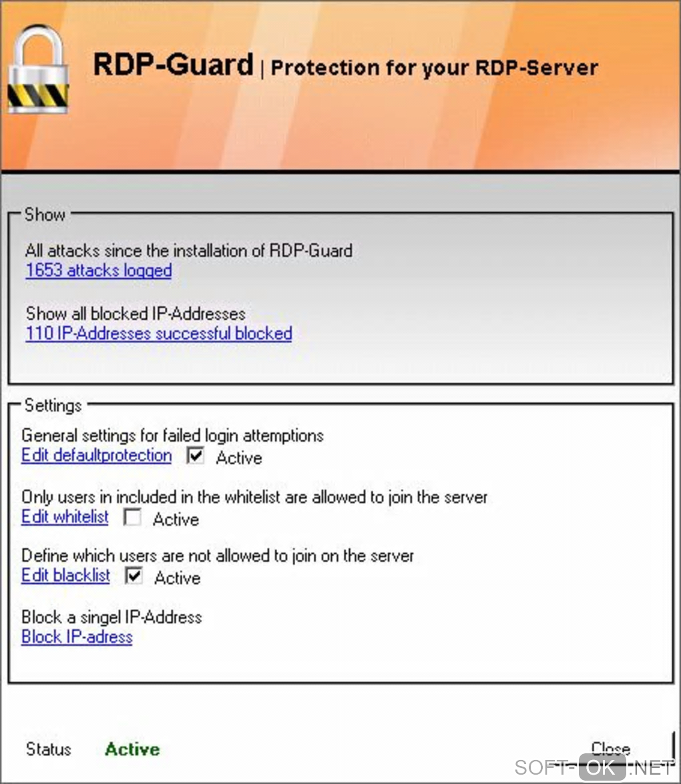Click the Active label beside Edit defaultprotection

click(x=239, y=458)
